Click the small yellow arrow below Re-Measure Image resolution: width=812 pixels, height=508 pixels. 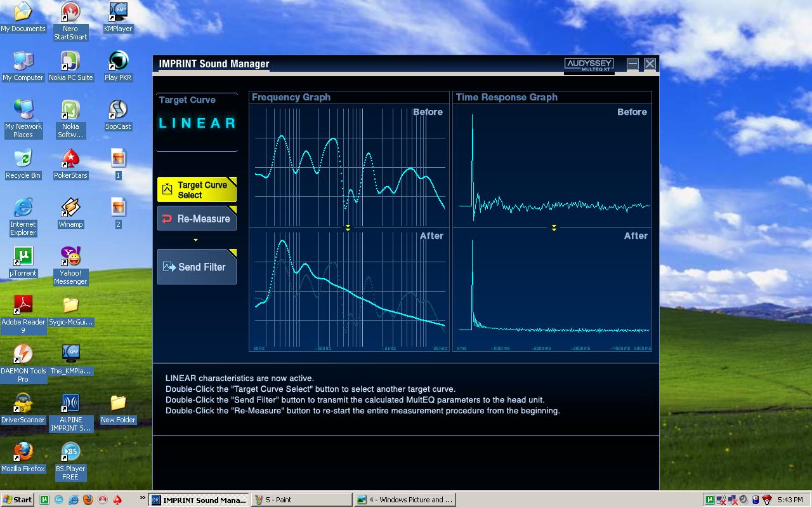195,240
